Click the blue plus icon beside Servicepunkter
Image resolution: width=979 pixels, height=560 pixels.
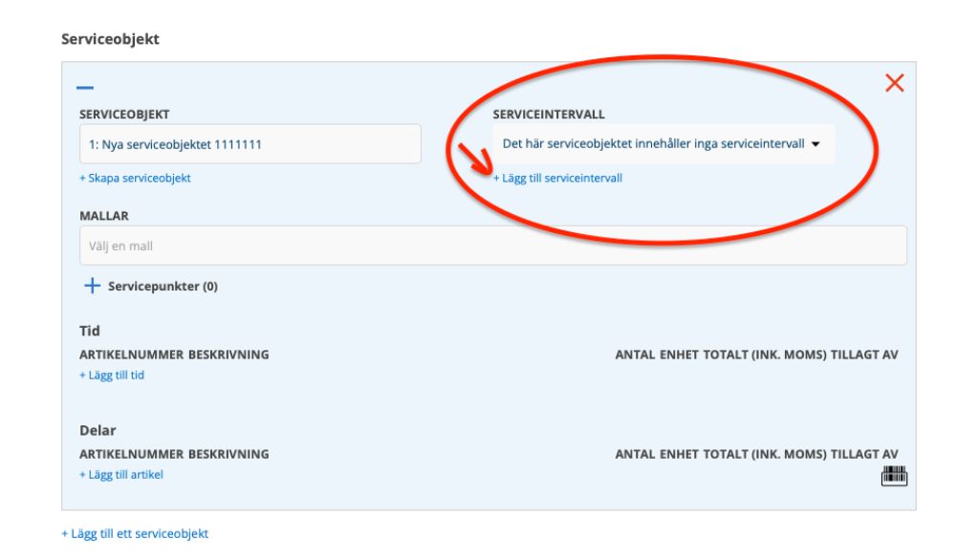click(92, 286)
